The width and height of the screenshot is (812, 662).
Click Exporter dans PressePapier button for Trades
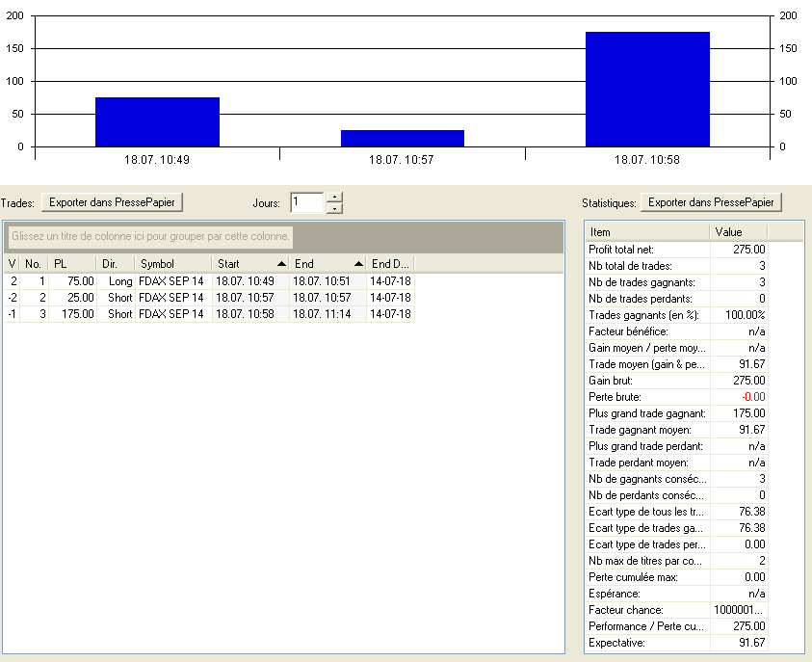[112, 202]
